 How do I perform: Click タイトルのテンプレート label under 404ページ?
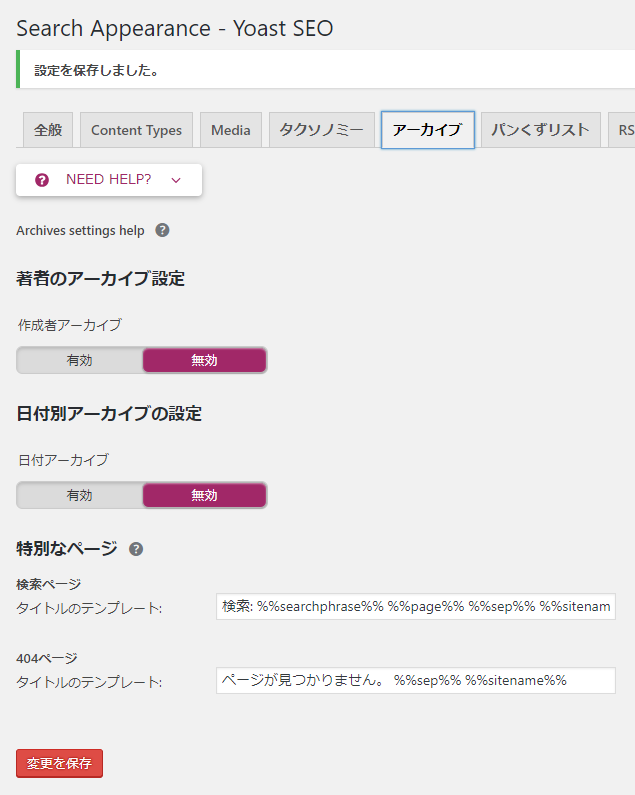89,682
